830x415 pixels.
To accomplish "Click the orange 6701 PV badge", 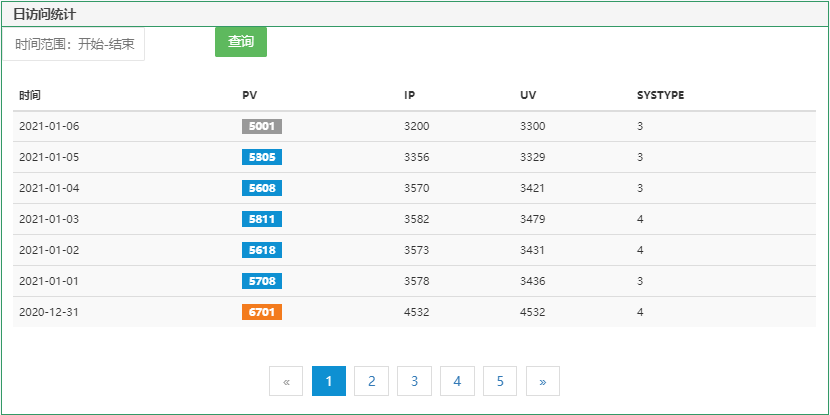I will tap(262, 312).
